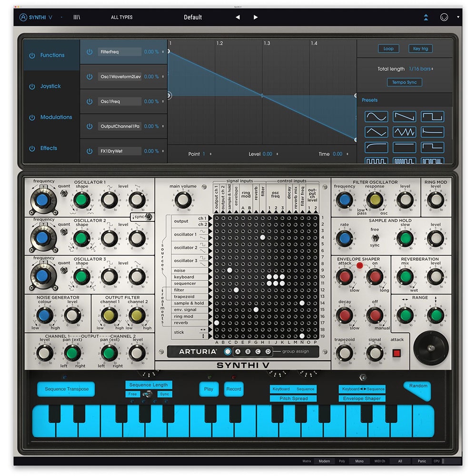This screenshot has width=476, height=476.
Task: Click the Modern matrix mode in status bar
Action: 324,461
